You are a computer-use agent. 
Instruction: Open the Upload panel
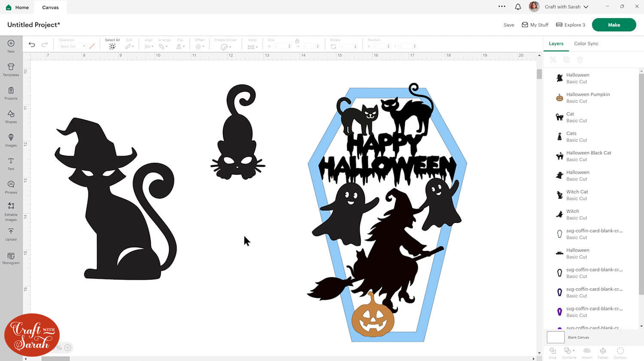(11, 234)
